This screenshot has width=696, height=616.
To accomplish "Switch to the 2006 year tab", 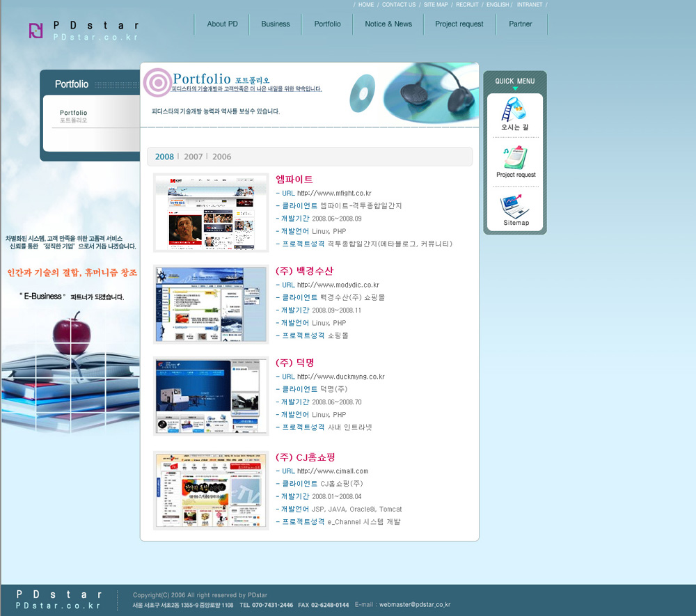I will pyautogui.click(x=222, y=157).
